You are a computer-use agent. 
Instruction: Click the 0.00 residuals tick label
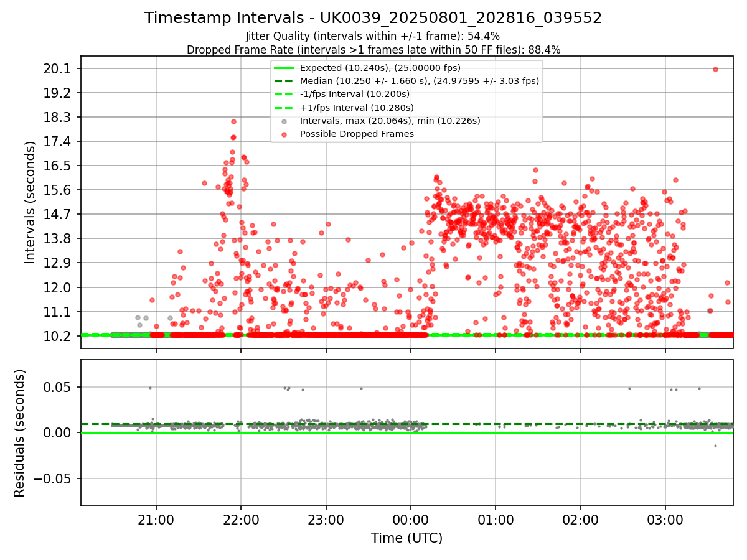coord(58,432)
